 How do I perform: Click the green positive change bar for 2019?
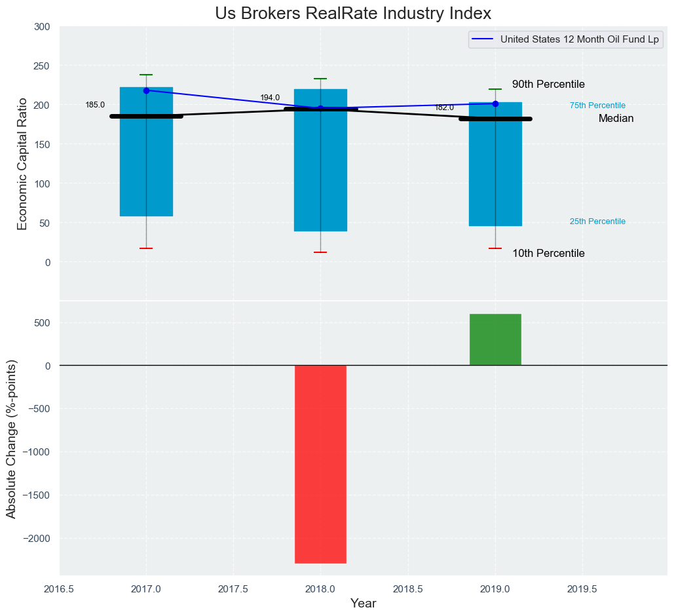click(x=495, y=339)
